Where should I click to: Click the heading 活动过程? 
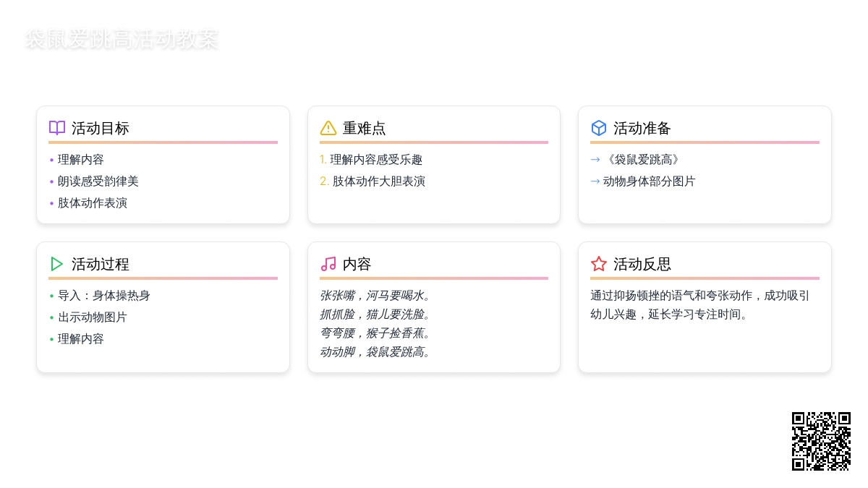[101, 264]
